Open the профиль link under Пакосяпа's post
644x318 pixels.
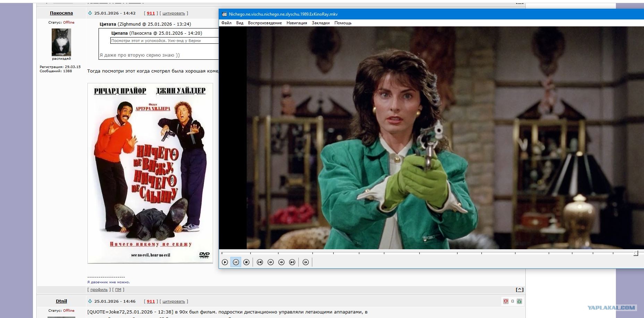pyautogui.click(x=99, y=290)
